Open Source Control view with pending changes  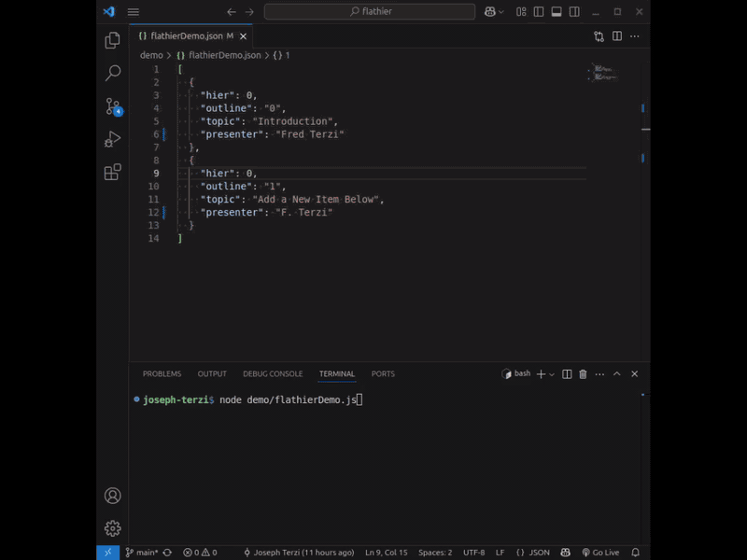tap(113, 106)
